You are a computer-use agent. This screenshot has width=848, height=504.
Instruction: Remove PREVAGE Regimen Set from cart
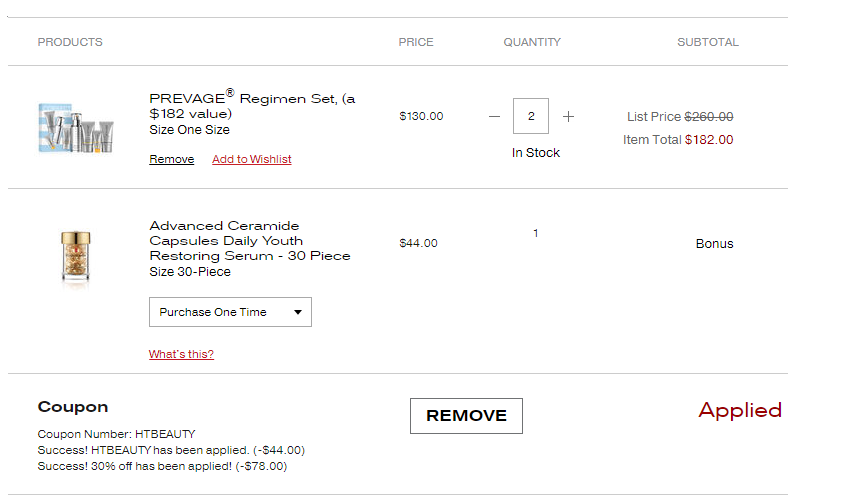[171, 159]
